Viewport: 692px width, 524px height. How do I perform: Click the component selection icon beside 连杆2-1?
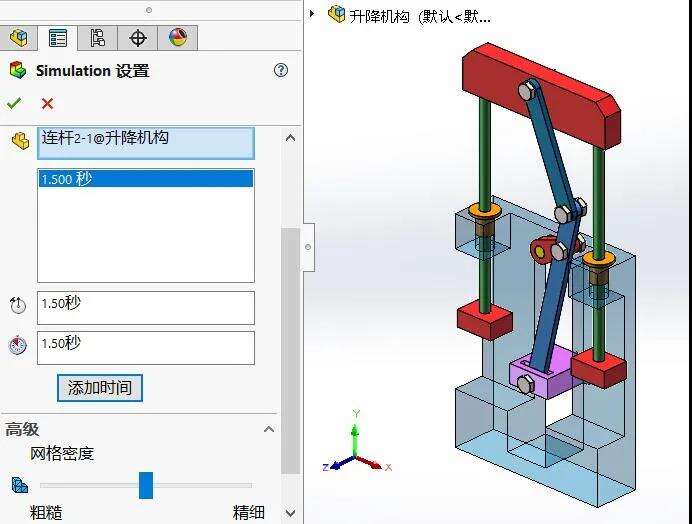pos(20,141)
